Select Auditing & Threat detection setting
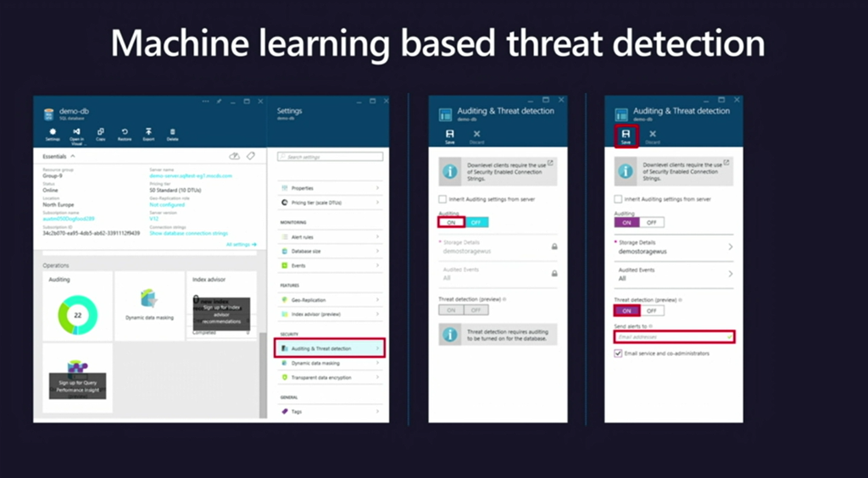The image size is (868, 478). point(330,348)
